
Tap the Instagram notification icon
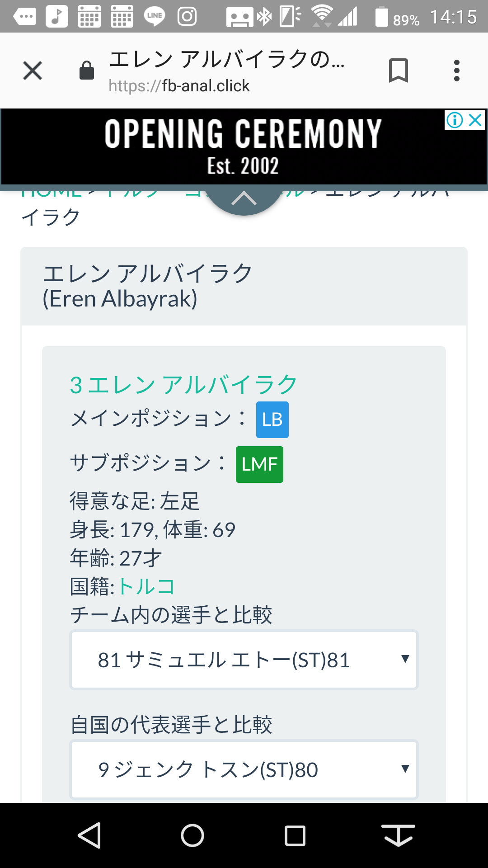click(187, 17)
